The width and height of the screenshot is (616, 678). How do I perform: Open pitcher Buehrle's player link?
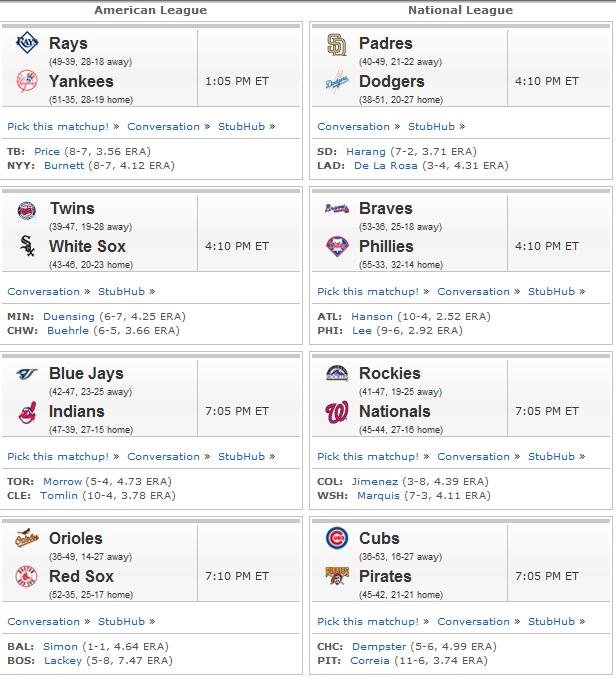68,330
